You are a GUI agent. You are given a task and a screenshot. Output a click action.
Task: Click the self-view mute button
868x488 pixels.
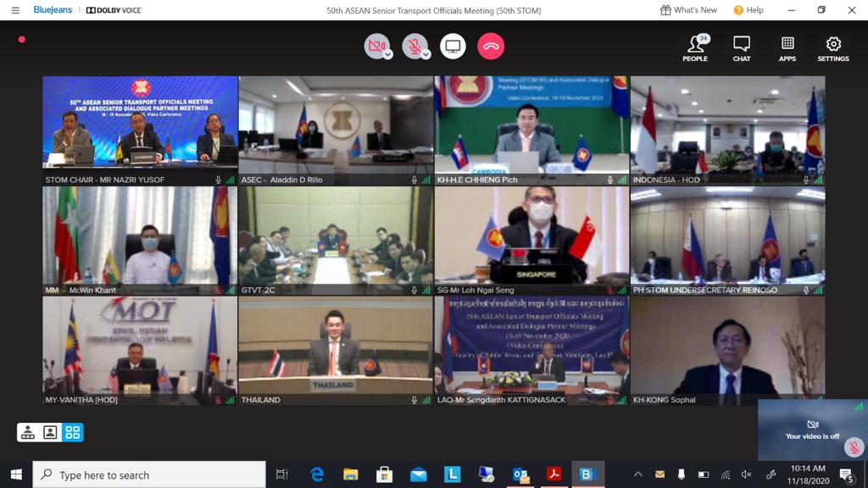pyautogui.click(x=854, y=447)
